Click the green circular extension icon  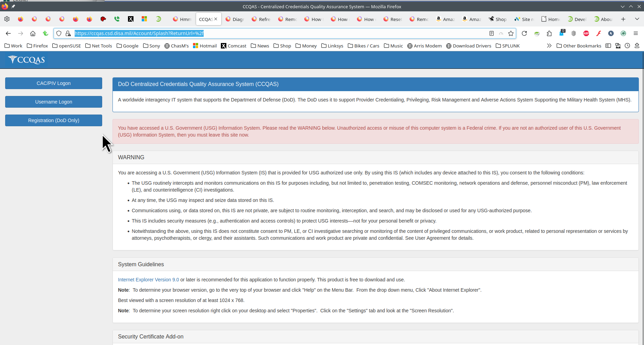[623, 33]
